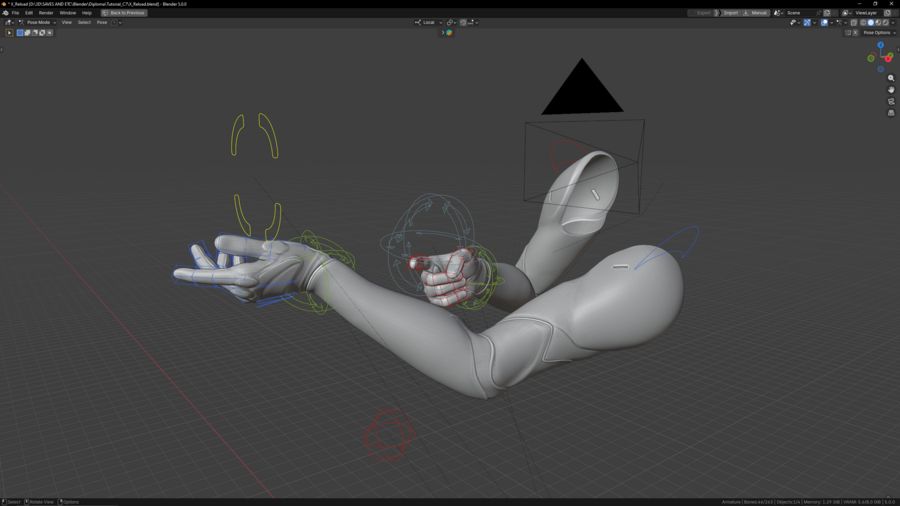
Task: Create a new scene icon
Action: click(x=827, y=13)
